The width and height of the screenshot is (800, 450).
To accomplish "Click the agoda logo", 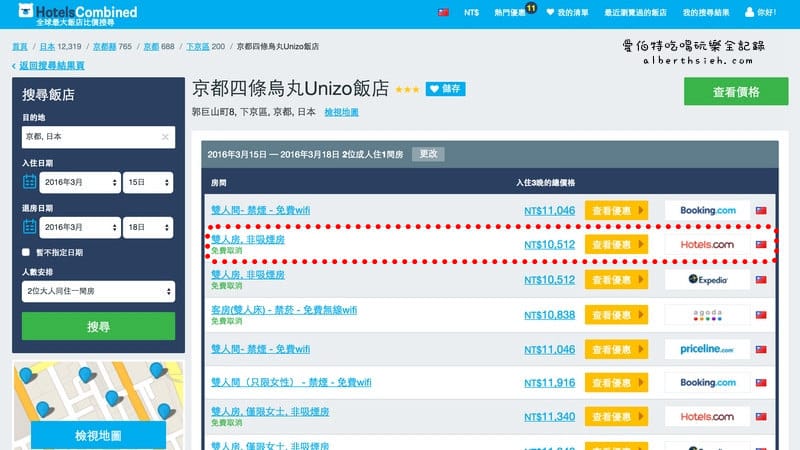I will coord(707,315).
